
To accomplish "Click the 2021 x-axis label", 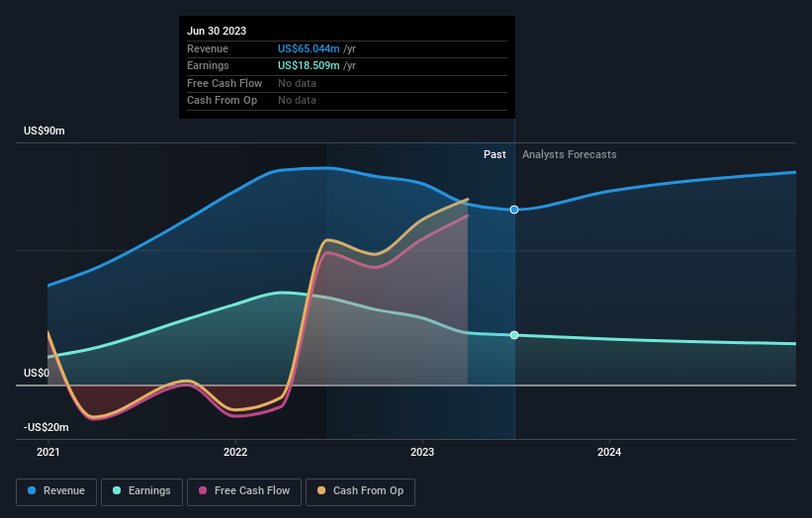I will click(48, 453).
